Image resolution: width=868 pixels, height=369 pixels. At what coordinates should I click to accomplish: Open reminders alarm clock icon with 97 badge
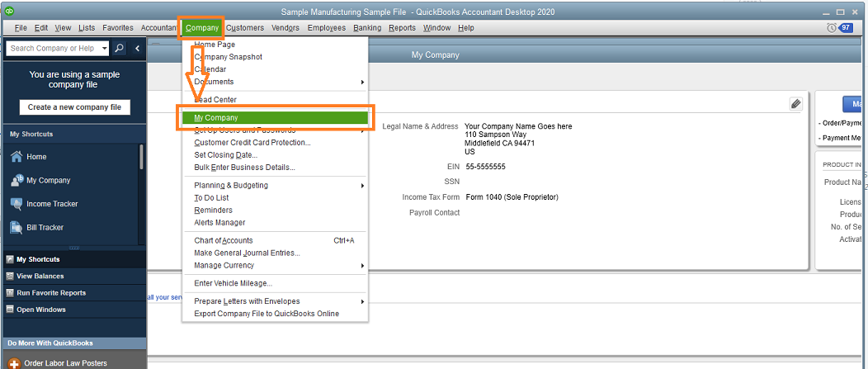pos(839,28)
